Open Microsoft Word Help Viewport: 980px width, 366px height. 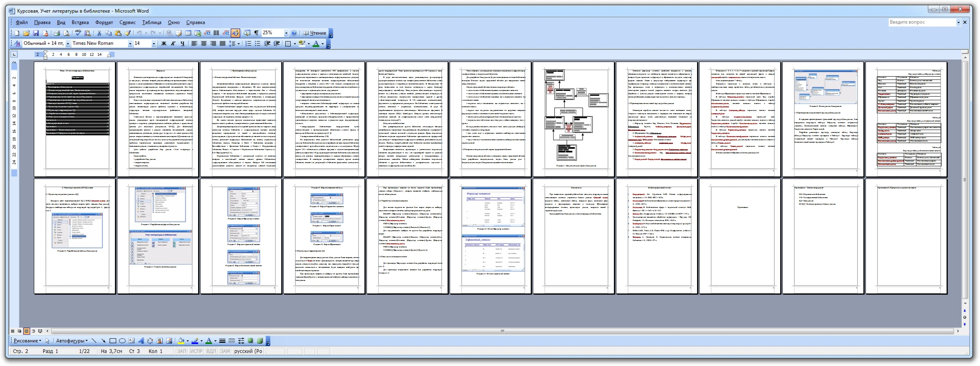[x=294, y=33]
